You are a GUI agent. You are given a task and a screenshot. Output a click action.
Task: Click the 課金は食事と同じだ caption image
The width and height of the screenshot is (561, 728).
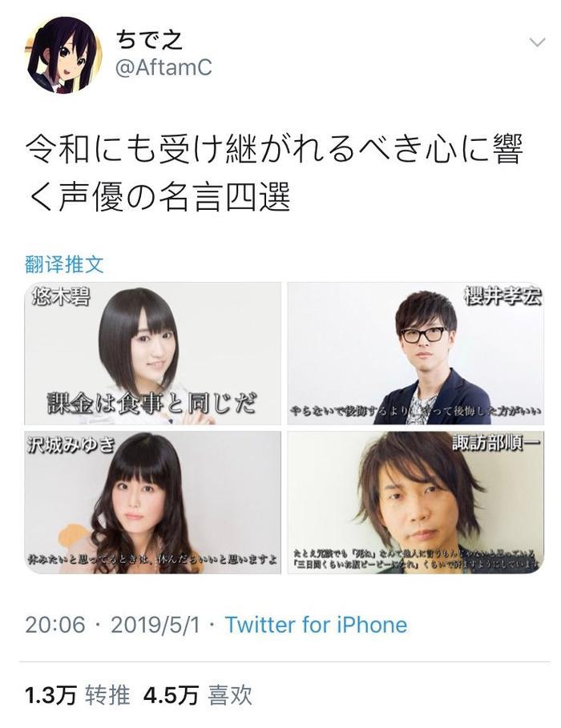pyautogui.click(x=152, y=403)
